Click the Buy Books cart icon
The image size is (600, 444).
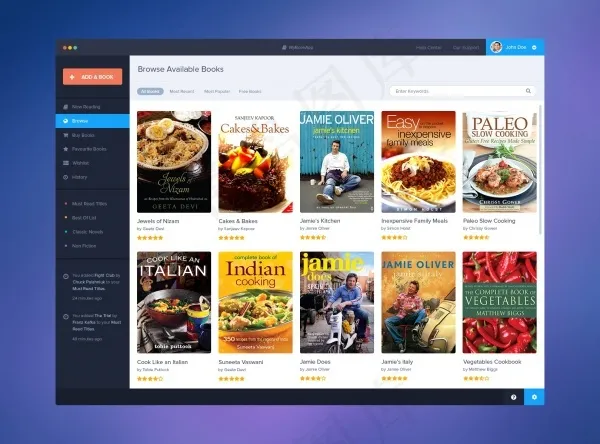[64, 134]
